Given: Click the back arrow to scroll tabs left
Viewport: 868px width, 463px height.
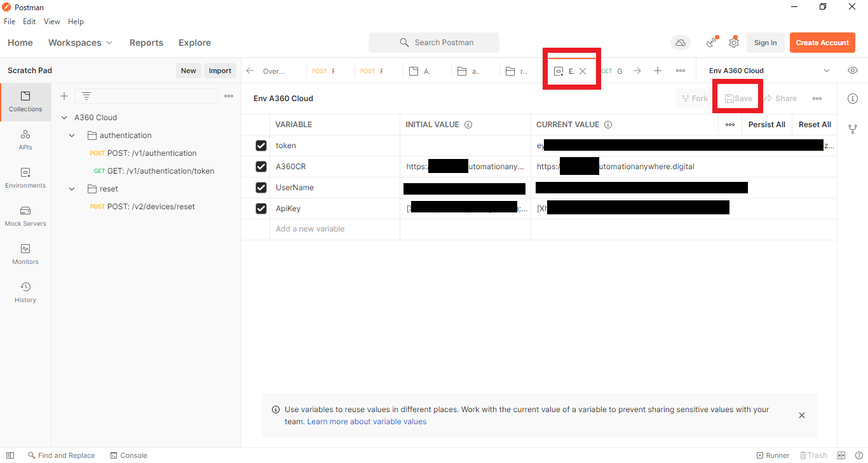Looking at the screenshot, I should coord(250,71).
